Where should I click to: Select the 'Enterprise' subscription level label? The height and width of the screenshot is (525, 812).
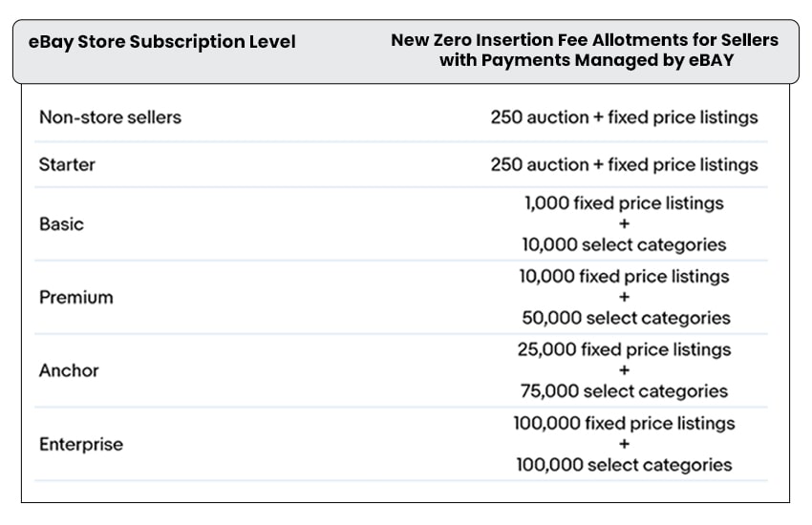tap(81, 444)
